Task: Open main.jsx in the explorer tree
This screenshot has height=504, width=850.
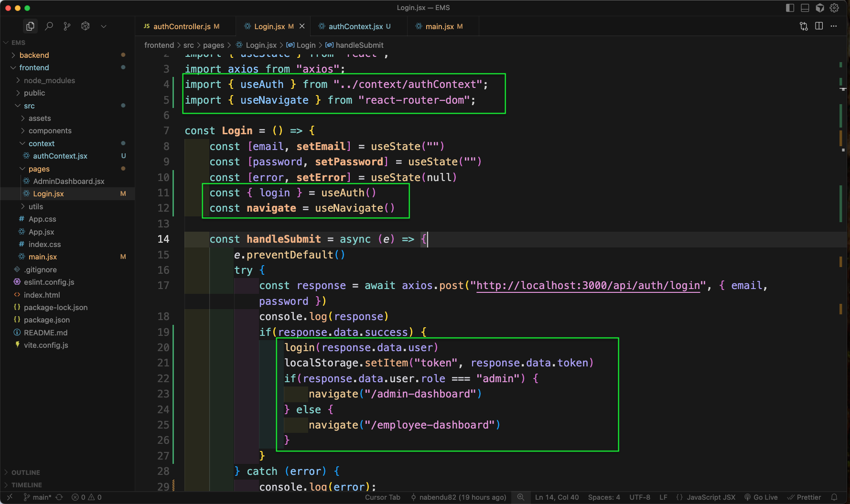Action: pyautogui.click(x=67, y=257)
